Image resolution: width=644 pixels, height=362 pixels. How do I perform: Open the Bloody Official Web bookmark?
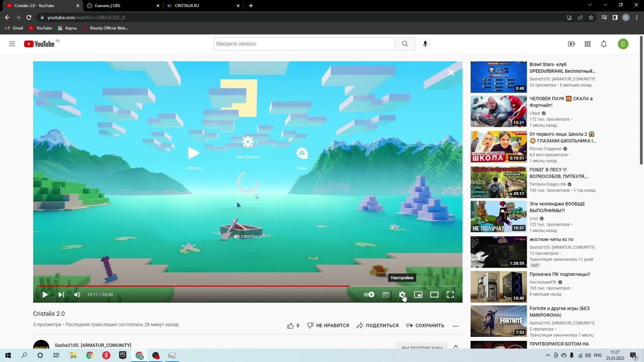point(105,28)
